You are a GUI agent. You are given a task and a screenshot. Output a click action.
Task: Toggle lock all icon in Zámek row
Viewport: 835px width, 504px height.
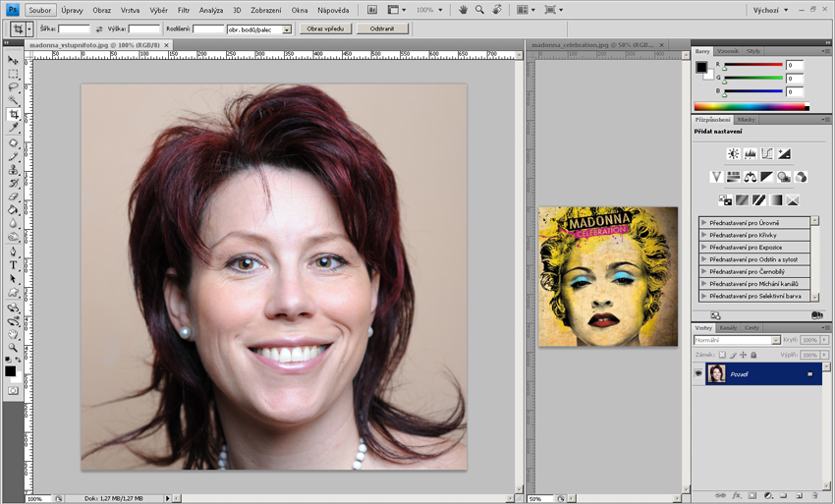point(757,355)
